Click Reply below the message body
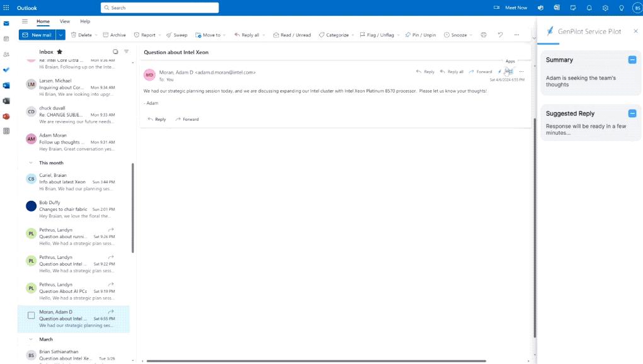 click(157, 119)
